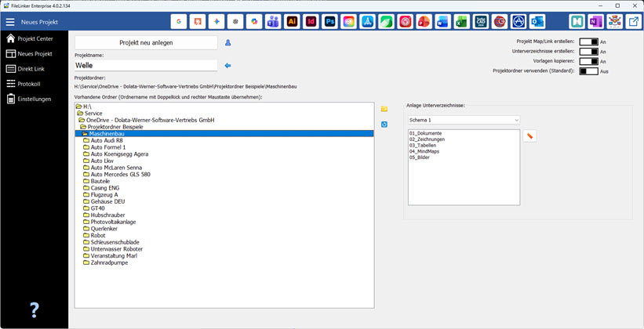Toggle Projektordner verwenden (Standard) switch
Image resolution: width=644 pixels, height=329 pixels.
pyautogui.click(x=588, y=71)
